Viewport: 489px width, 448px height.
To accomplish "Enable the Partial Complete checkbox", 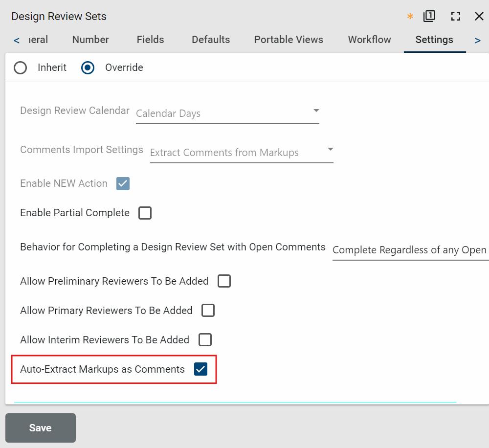I will [145, 213].
